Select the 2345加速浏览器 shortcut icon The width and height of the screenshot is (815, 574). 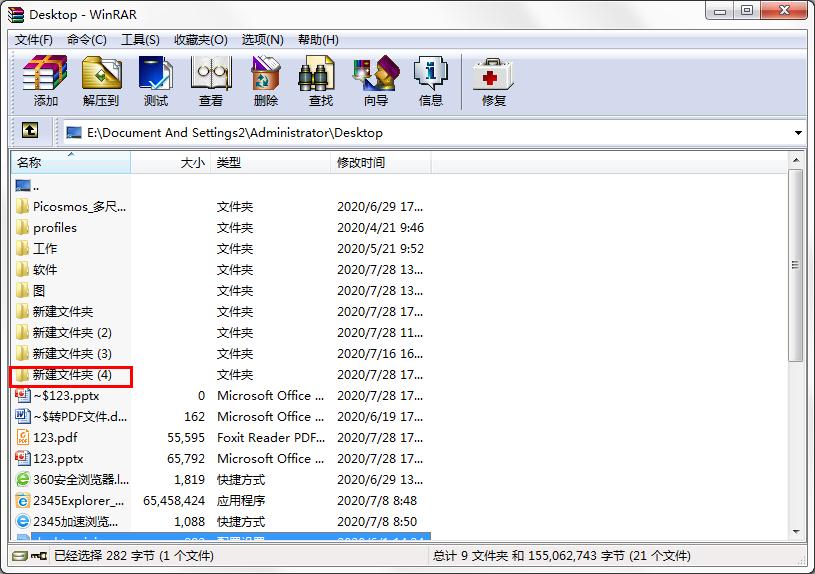[x=23, y=521]
